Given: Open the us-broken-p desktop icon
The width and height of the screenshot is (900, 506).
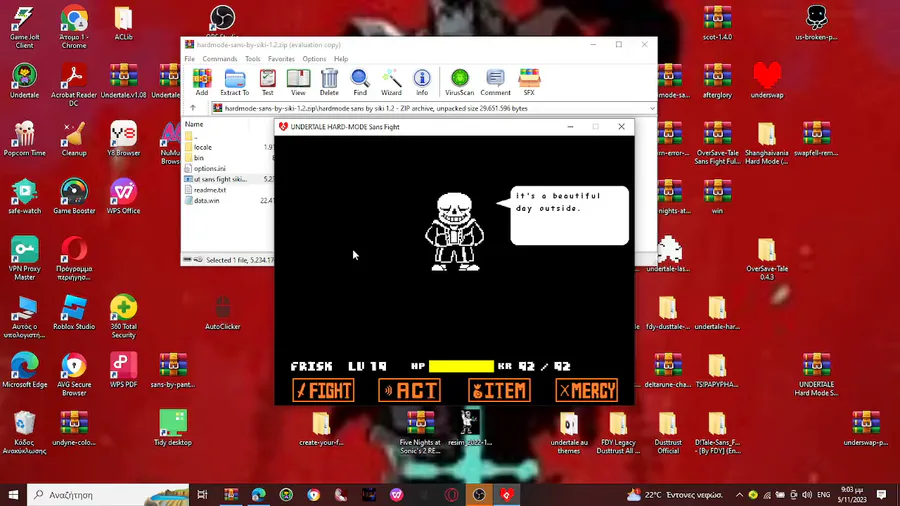Looking at the screenshot, I should click(x=816, y=24).
